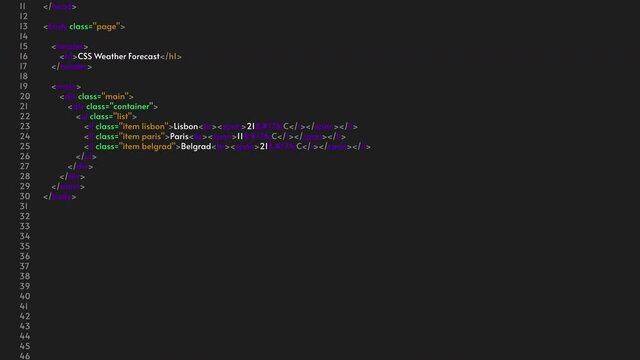Click the closing div tag on line 28
640x360 pixels.
[72, 176]
